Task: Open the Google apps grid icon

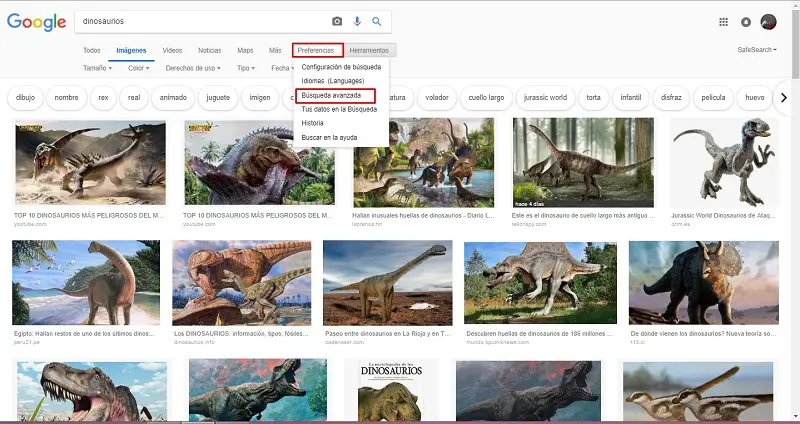Action: [724, 22]
